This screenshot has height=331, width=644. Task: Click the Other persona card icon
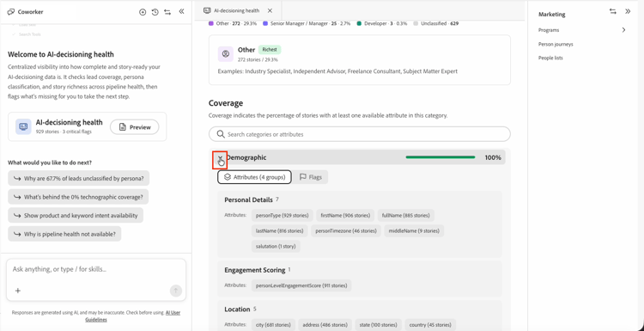225,53
